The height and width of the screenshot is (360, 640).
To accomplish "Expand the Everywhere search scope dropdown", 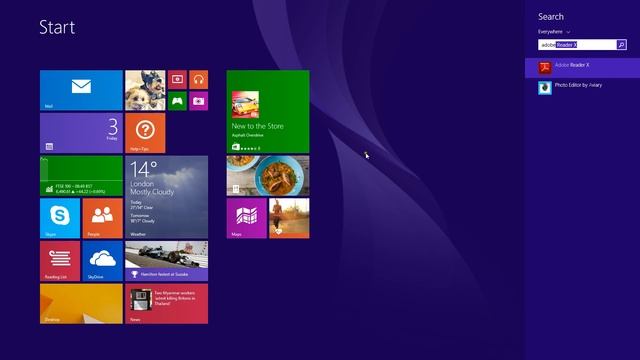I will (554, 31).
